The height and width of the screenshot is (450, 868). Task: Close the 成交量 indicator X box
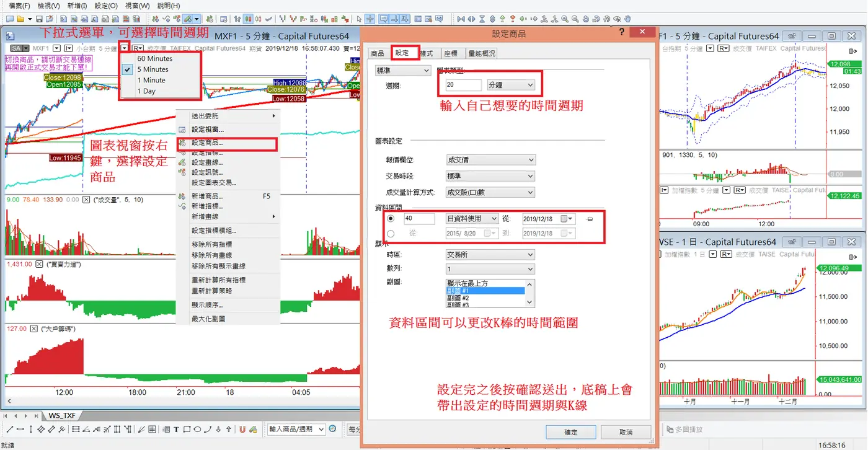click(x=87, y=200)
